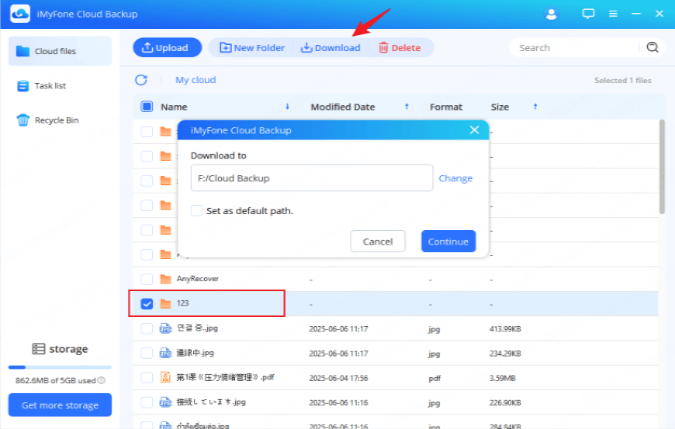675x429 pixels.
Task: Click the AnyRecover folder name
Action: click(198, 279)
